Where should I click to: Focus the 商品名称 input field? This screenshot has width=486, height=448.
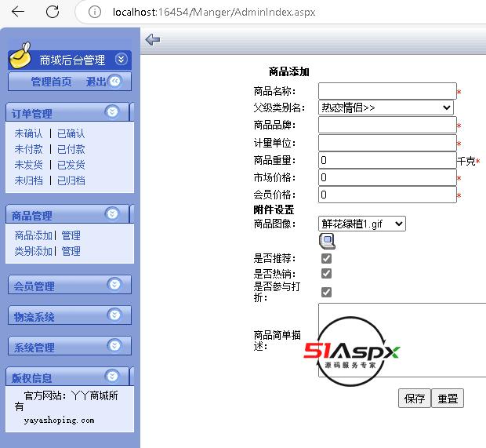(387, 91)
